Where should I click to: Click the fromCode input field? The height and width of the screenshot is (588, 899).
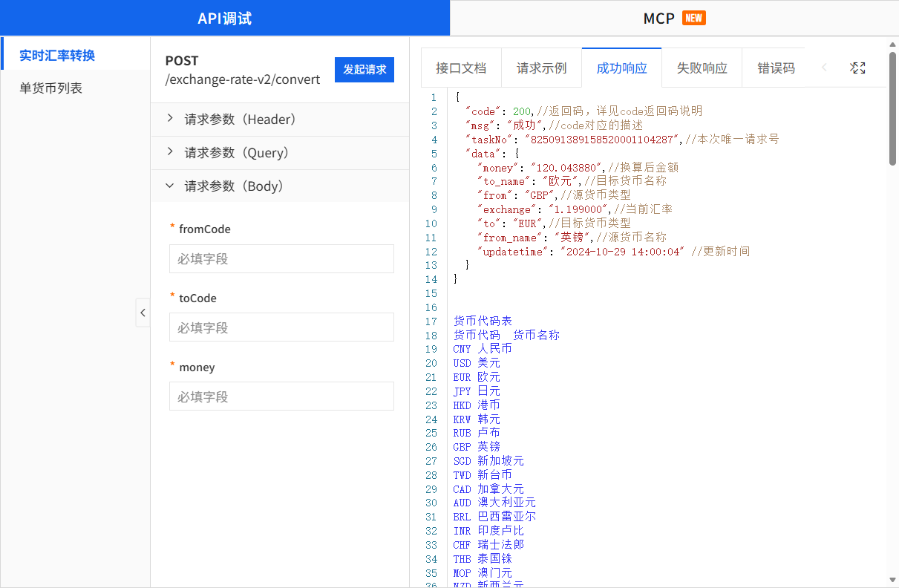coord(281,259)
